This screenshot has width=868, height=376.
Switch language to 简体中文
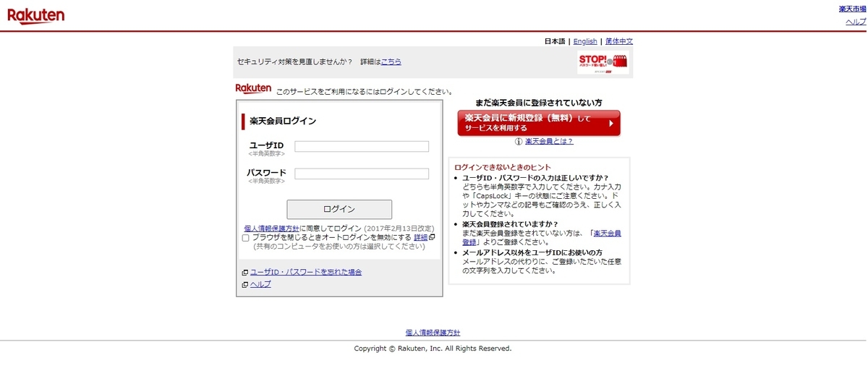(619, 41)
